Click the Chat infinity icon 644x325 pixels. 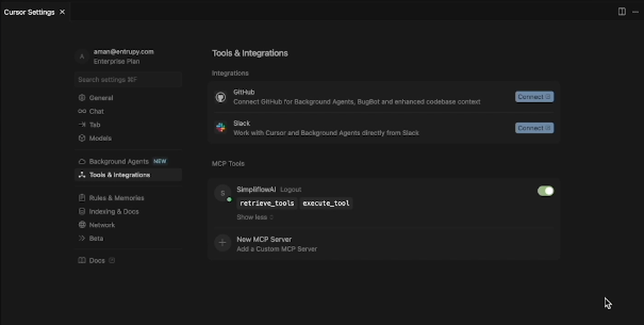coord(82,111)
